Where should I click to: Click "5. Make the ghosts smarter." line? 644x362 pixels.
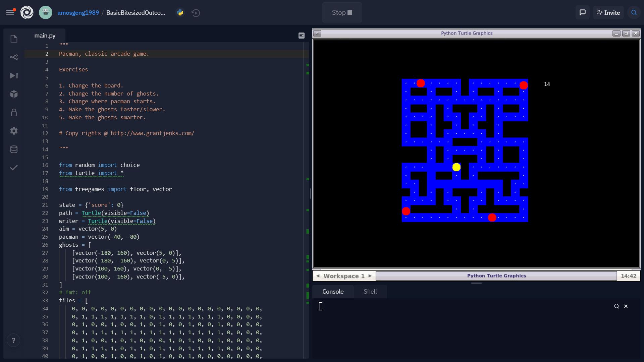tap(102, 117)
